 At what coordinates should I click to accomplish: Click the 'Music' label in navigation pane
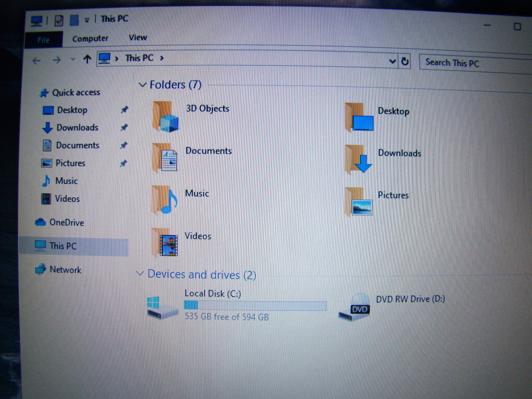(66, 181)
